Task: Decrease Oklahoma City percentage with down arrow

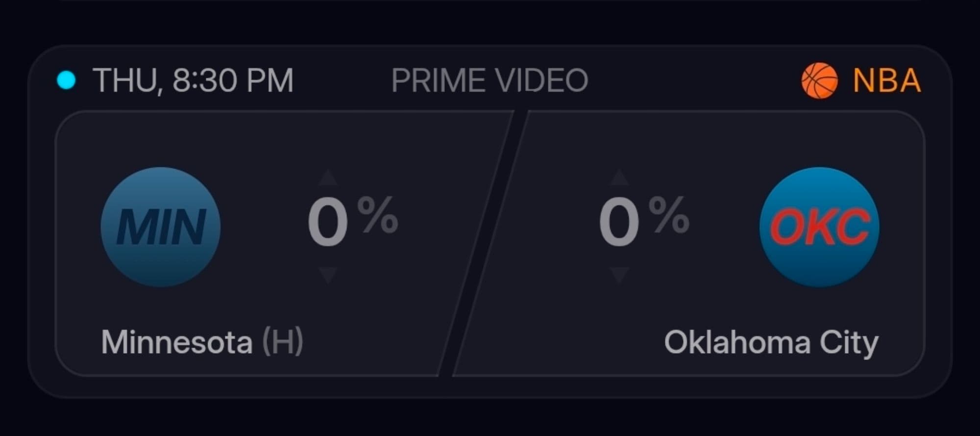Action: pyautogui.click(x=619, y=275)
